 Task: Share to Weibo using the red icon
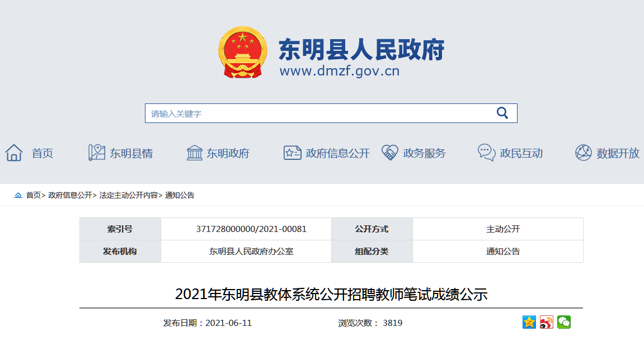coord(547,322)
